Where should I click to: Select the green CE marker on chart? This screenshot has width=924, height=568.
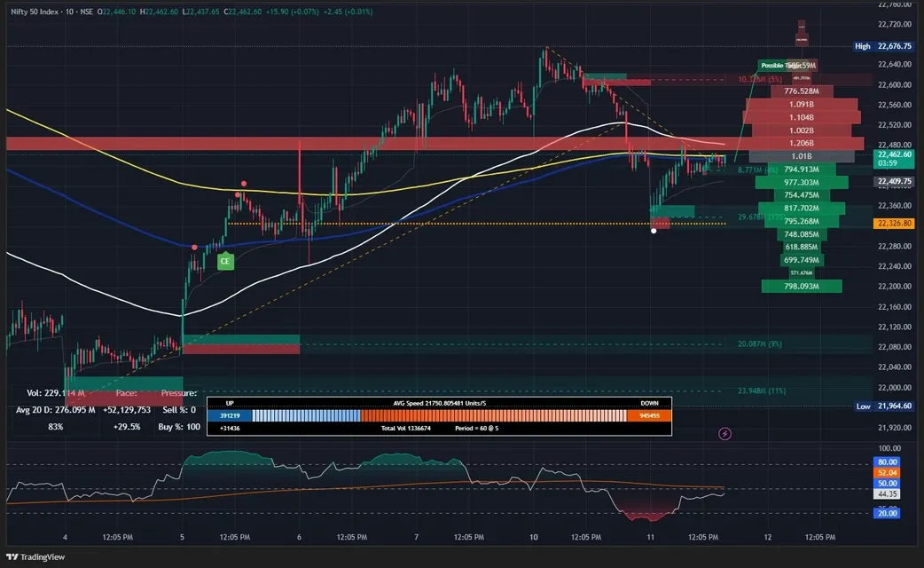coord(225,261)
